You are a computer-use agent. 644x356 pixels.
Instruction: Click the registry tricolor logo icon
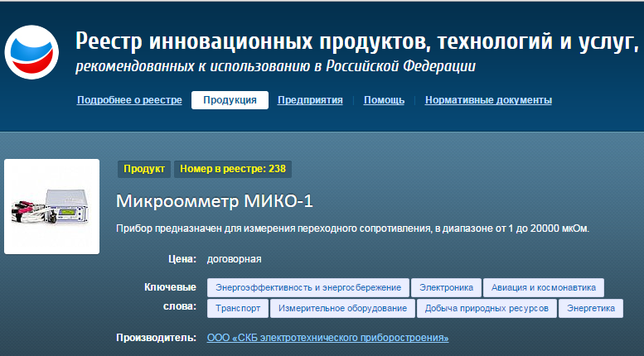click(31, 52)
